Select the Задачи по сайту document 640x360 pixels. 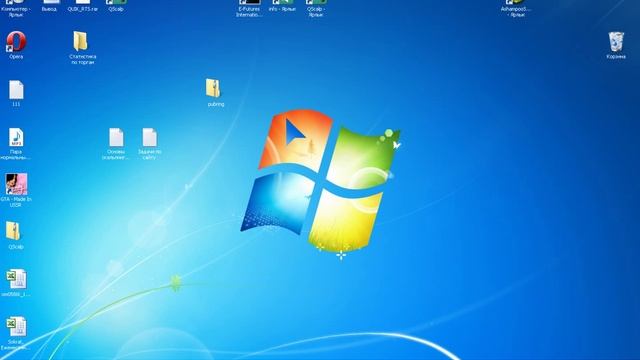coord(149,144)
